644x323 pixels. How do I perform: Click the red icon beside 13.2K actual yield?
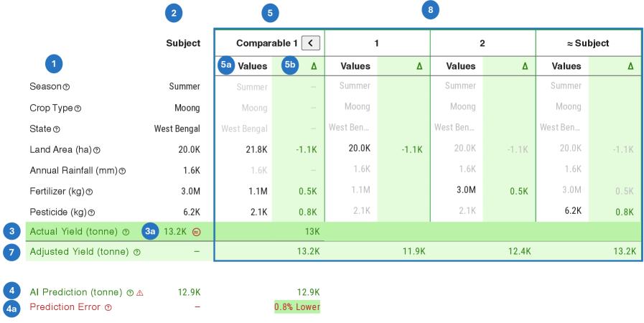(196, 232)
